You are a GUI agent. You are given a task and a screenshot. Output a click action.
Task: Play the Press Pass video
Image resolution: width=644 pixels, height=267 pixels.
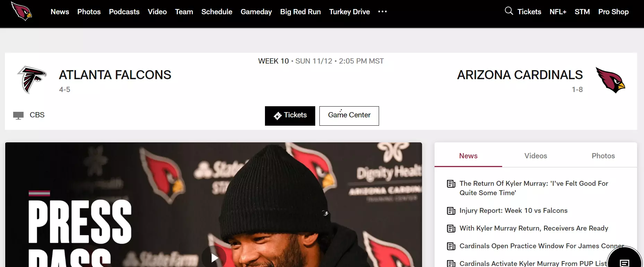214,258
